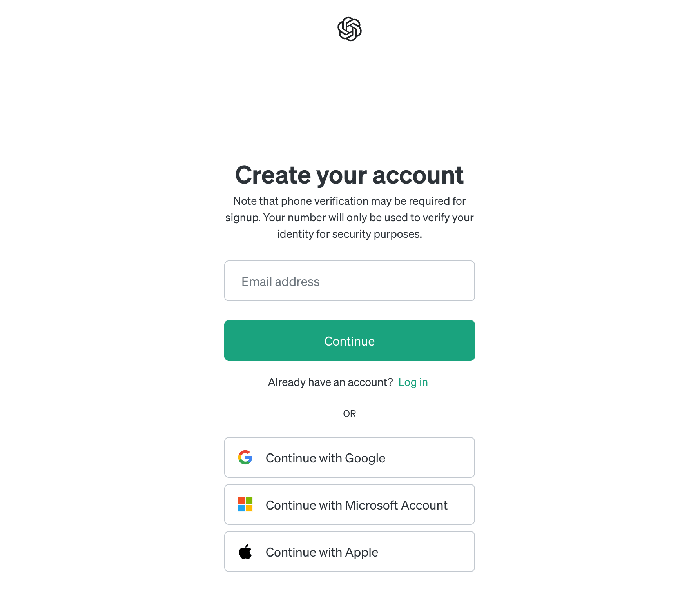Click the divider line right of OR
The height and width of the screenshot is (597, 700).
[x=421, y=413]
